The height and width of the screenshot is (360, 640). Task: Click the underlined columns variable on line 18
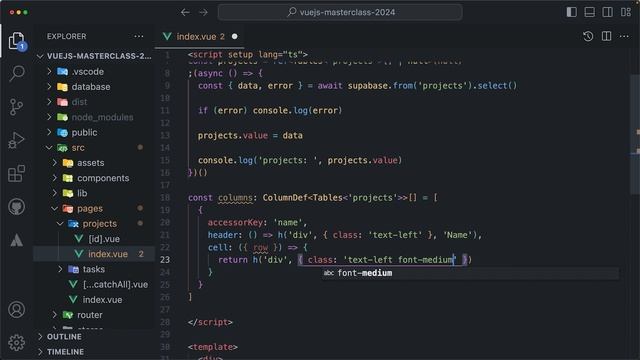point(235,198)
